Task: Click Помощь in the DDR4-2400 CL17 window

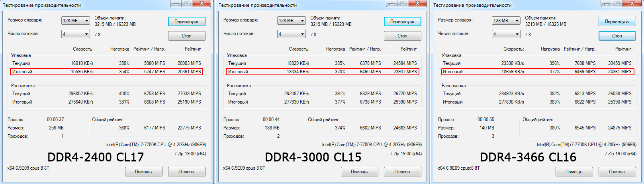Action: pos(143,172)
